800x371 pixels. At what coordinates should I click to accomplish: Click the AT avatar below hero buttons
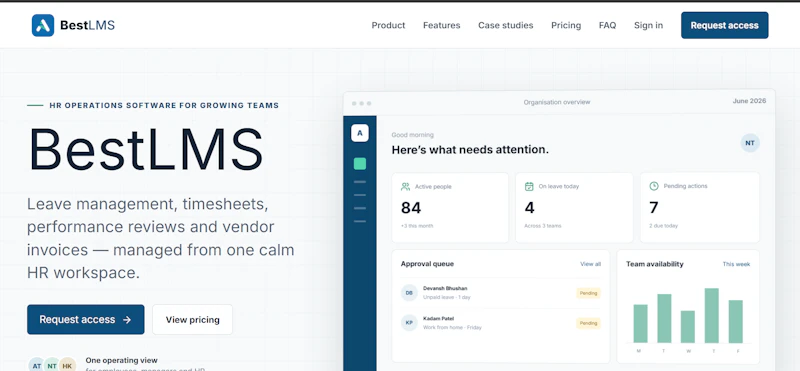coord(37,365)
